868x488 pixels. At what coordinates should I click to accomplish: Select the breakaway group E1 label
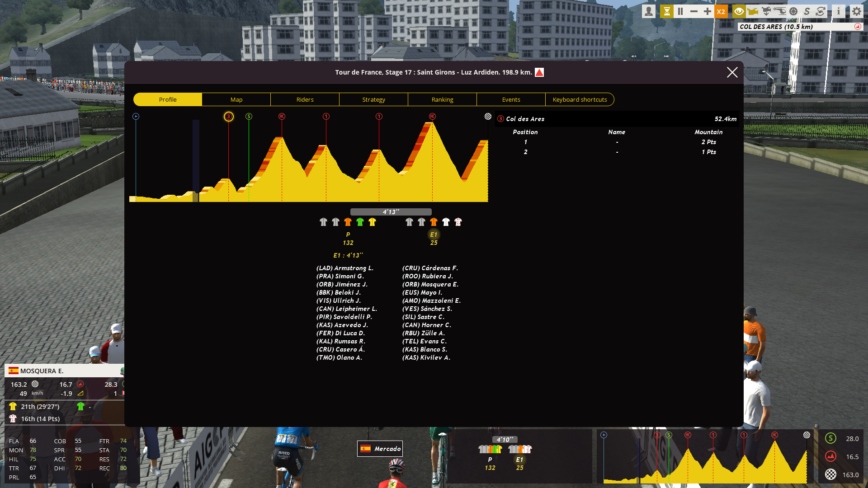[x=434, y=235]
